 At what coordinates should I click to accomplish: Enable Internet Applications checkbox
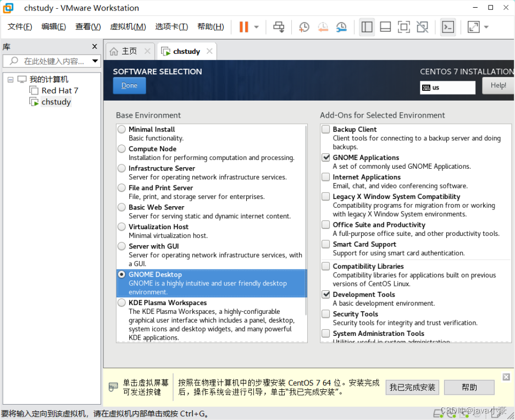click(x=325, y=177)
